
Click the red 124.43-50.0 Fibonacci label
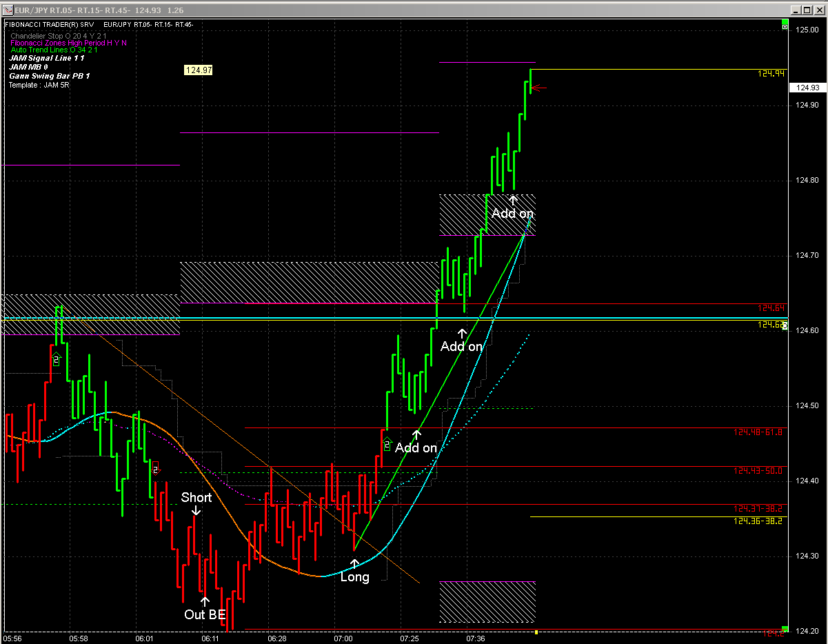(x=758, y=471)
